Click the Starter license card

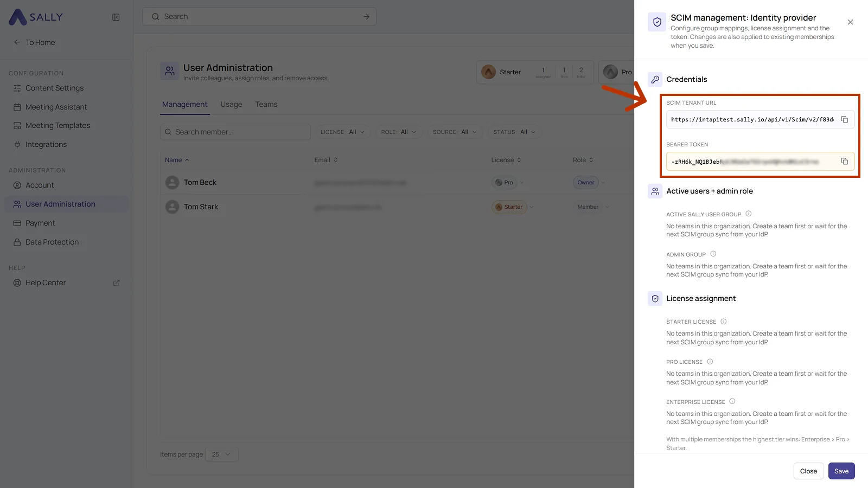(x=535, y=72)
